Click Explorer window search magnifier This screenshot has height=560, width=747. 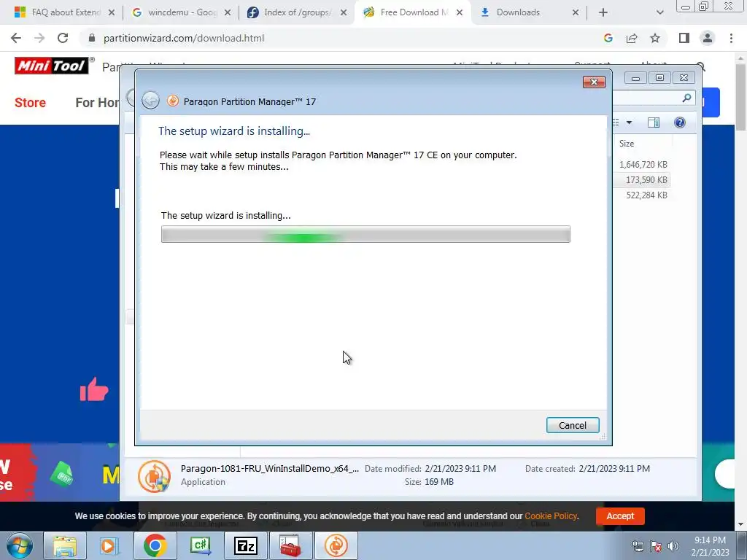686,98
